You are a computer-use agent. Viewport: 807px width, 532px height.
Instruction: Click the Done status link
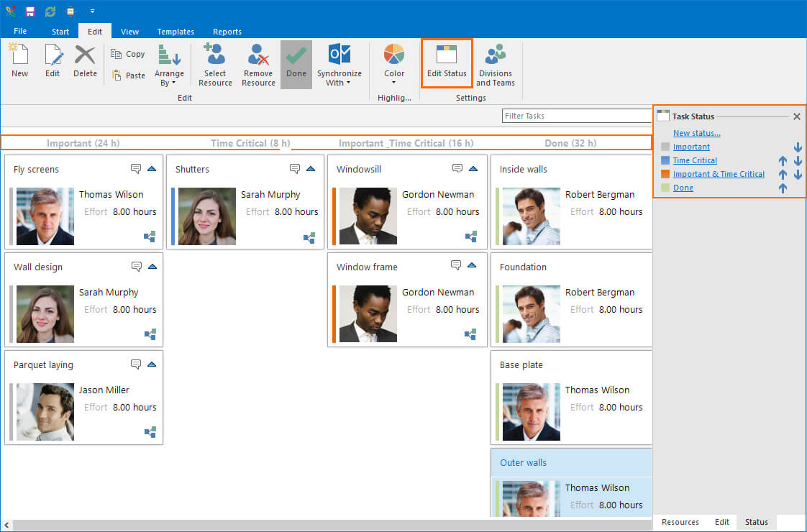pyautogui.click(x=683, y=188)
